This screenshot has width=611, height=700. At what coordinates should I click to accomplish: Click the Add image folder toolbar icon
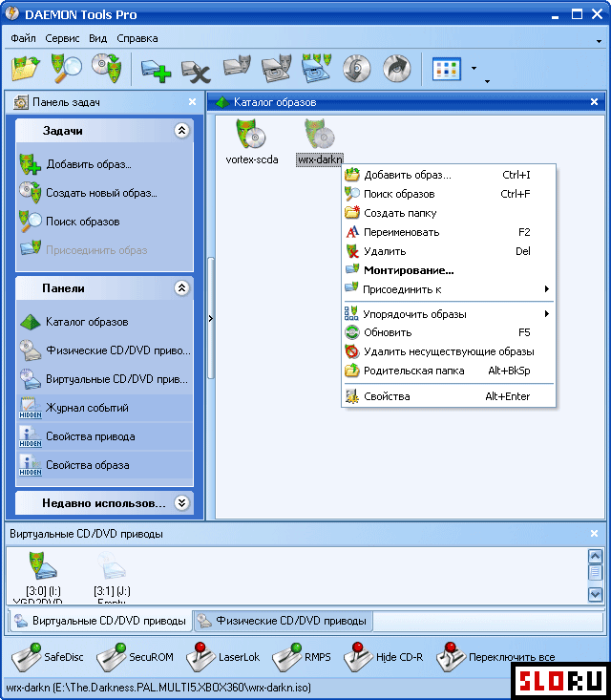pos(26,68)
